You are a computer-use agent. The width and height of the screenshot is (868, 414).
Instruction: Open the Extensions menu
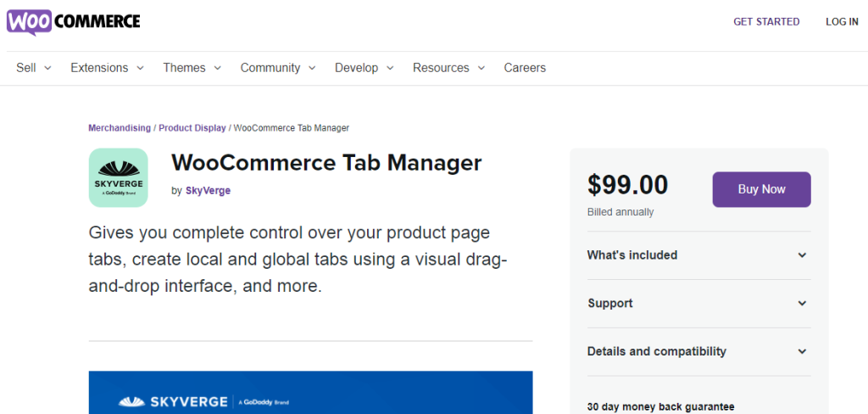107,68
